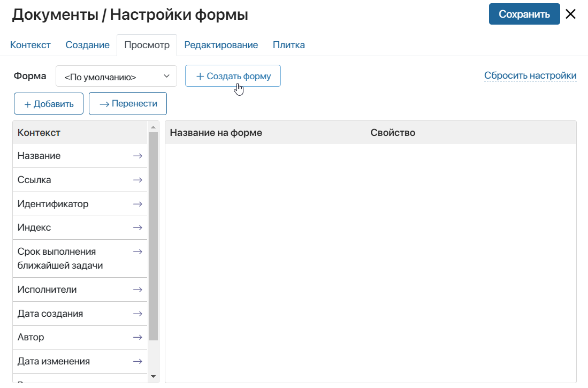
Task: Click the Сбросить настройки link
Action: (x=530, y=75)
